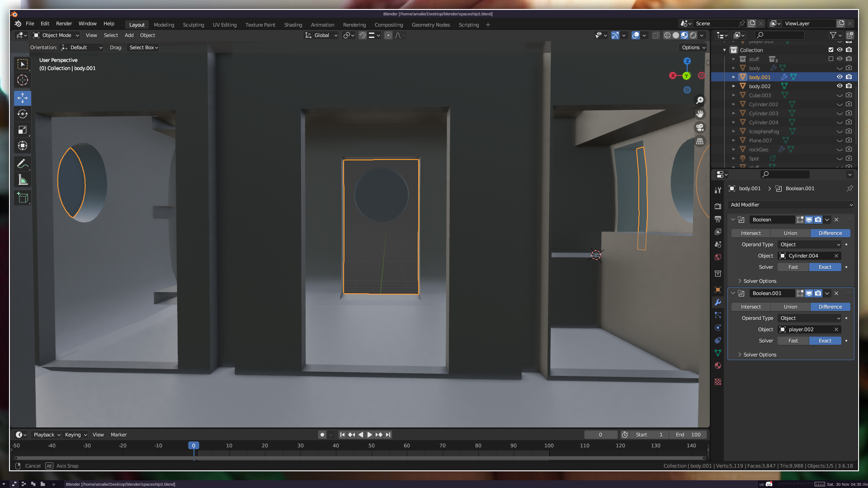Click the End frame field
The height and width of the screenshot is (488, 868).
coord(689,435)
